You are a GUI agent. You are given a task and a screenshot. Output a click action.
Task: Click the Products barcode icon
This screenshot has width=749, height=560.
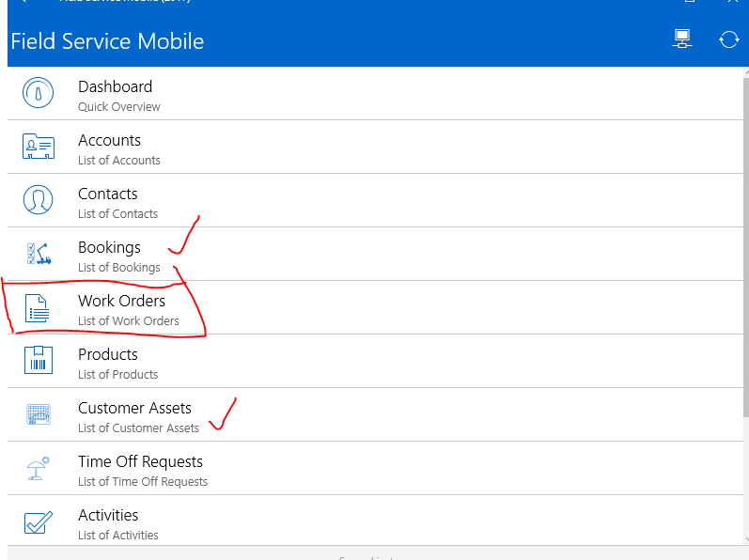click(x=39, y=360)
